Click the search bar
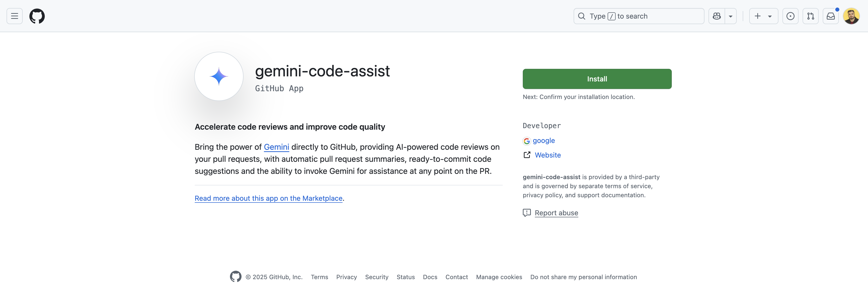 coord(638,16)
